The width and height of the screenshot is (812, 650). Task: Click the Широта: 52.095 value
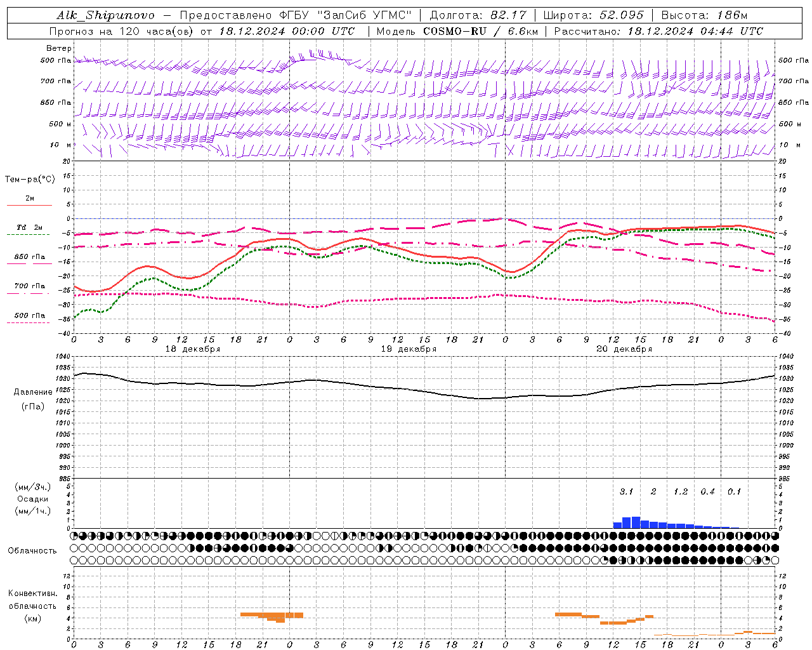[594, 15]
